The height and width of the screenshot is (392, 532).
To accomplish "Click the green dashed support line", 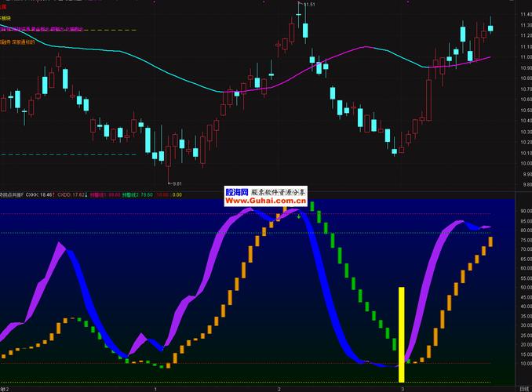I will point(78,154).
